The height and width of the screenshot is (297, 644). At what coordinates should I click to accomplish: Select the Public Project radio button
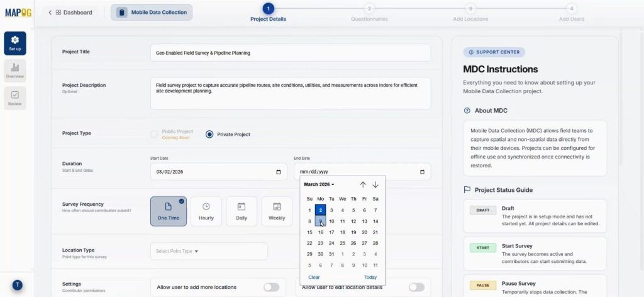coord(154,134)
